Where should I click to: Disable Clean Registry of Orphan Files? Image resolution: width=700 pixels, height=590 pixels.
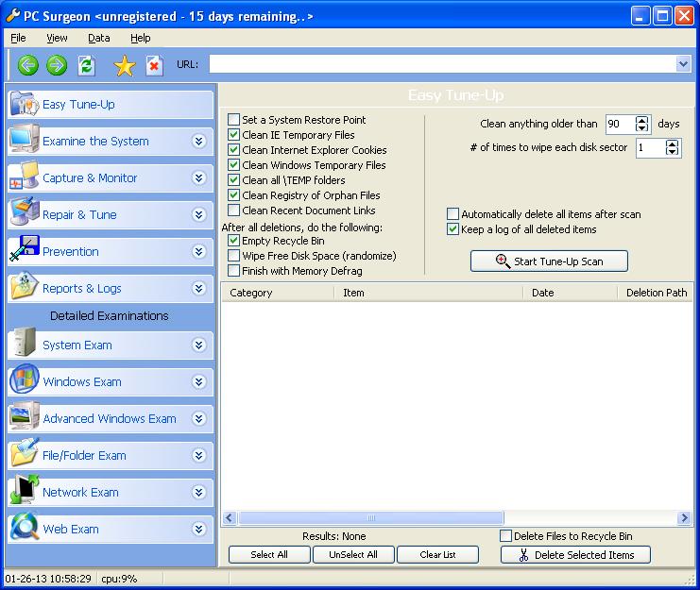[233, 195]
